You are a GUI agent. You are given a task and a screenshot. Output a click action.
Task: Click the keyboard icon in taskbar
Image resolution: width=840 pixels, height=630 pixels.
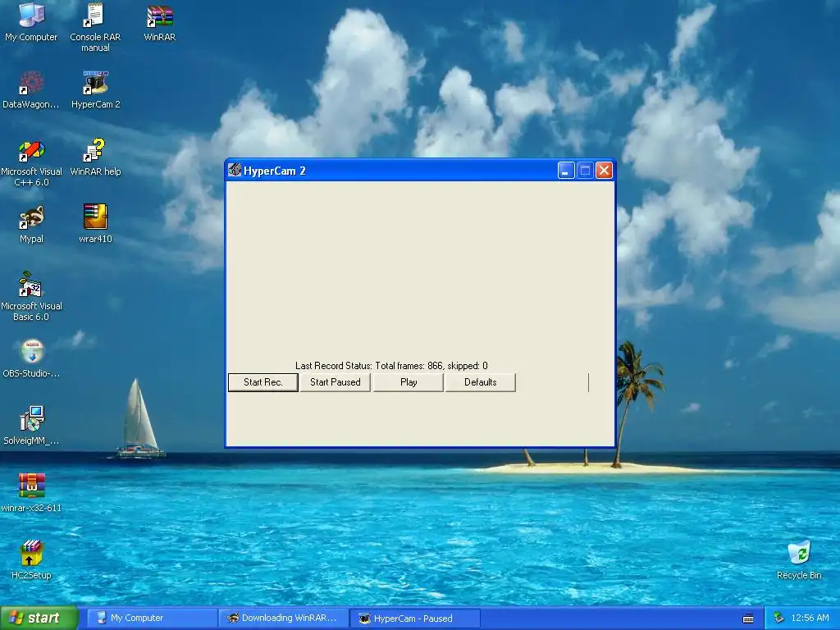pos(748,619)
